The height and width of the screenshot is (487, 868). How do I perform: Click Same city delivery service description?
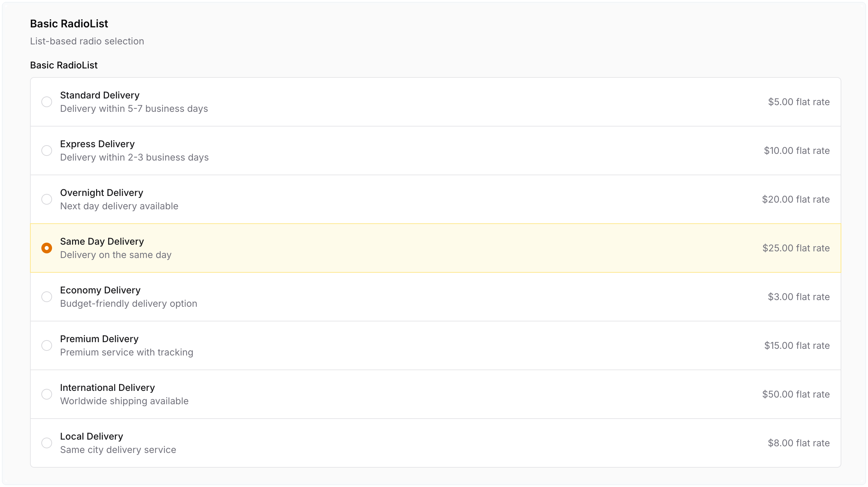pos(118,450)
